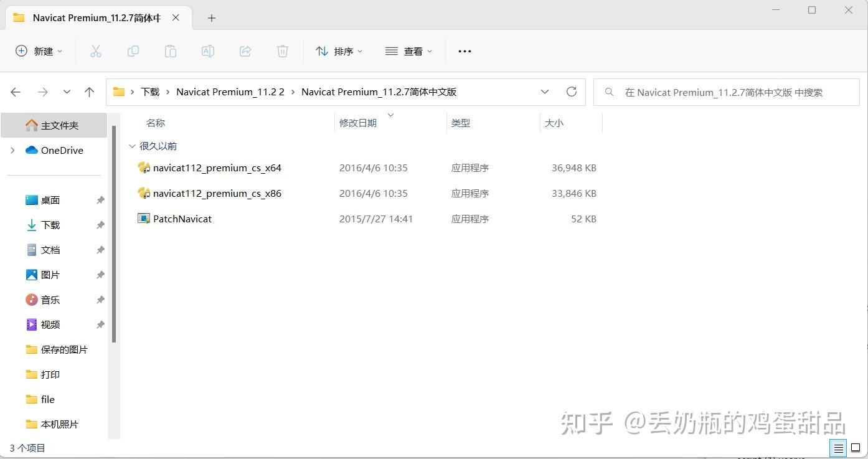
Task: Open the 查看 view dropdown
Action: (x=408, y=51)
